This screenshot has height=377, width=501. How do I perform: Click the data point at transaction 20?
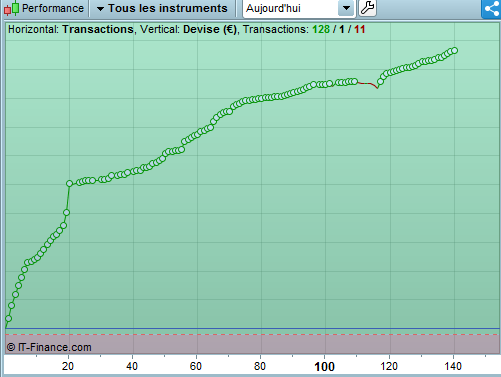tap(69, 183)
